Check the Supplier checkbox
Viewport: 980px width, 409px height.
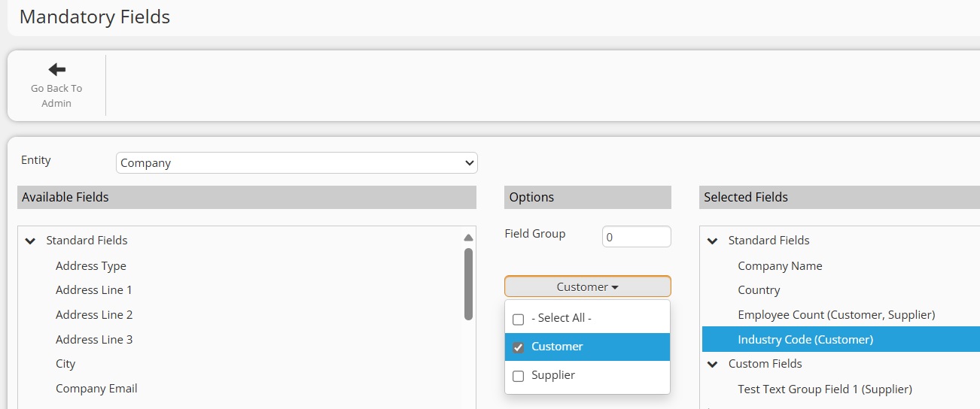click(518, 376)
